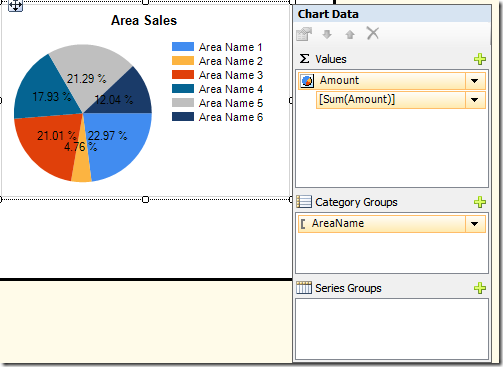Add a new field with Values plus icon
The height and width of the screenshot is (367, 503).
480,59
